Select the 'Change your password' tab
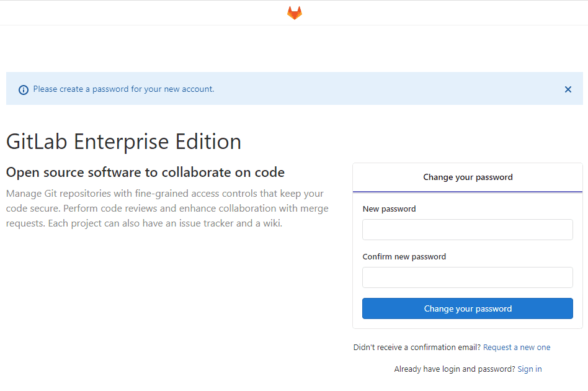This screenshot has width=588, height=391. 468,177
